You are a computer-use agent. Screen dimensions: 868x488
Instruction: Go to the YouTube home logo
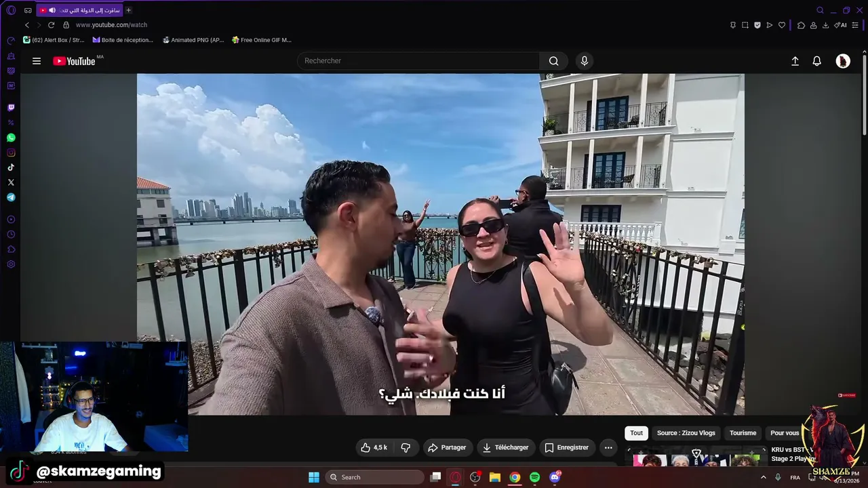click(x=74, y=61)
